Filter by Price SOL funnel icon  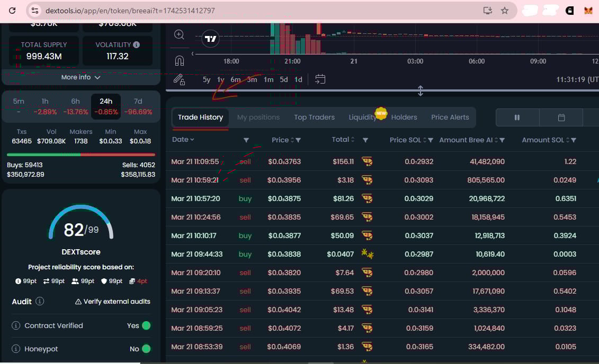(x=431, y=140)
